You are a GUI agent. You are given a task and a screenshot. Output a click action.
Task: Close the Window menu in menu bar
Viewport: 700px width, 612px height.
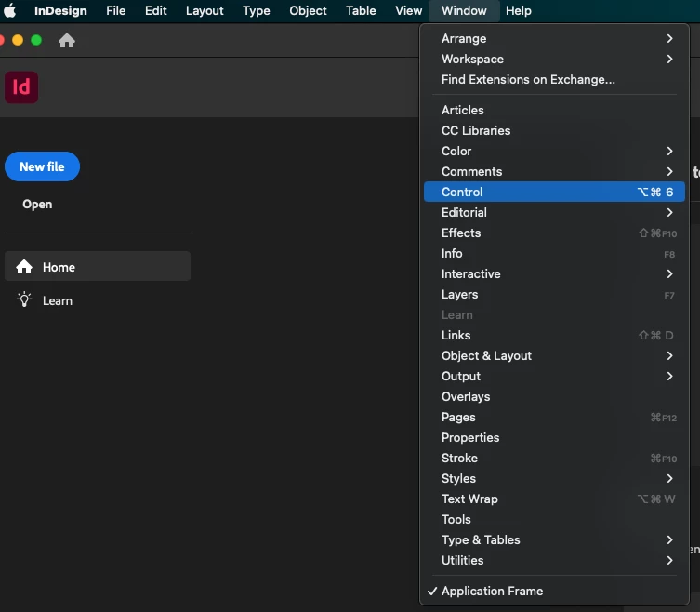pyautogui.click(x=464, y=11)
